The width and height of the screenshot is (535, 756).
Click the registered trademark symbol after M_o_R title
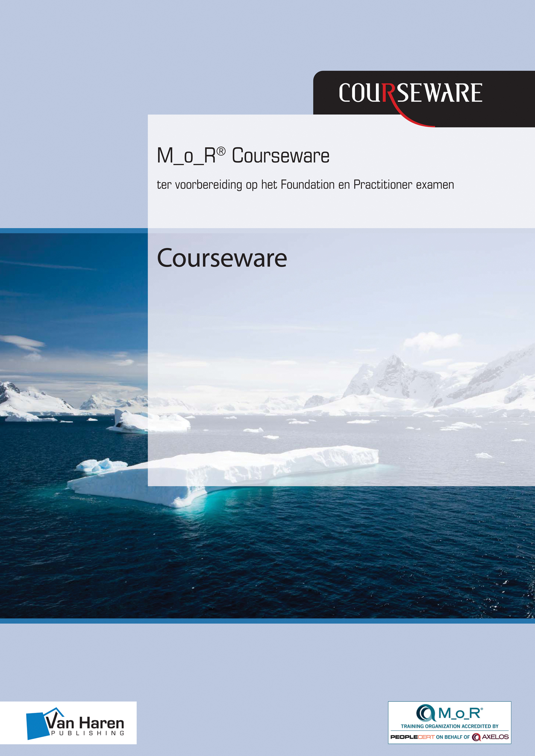(221, 151)
